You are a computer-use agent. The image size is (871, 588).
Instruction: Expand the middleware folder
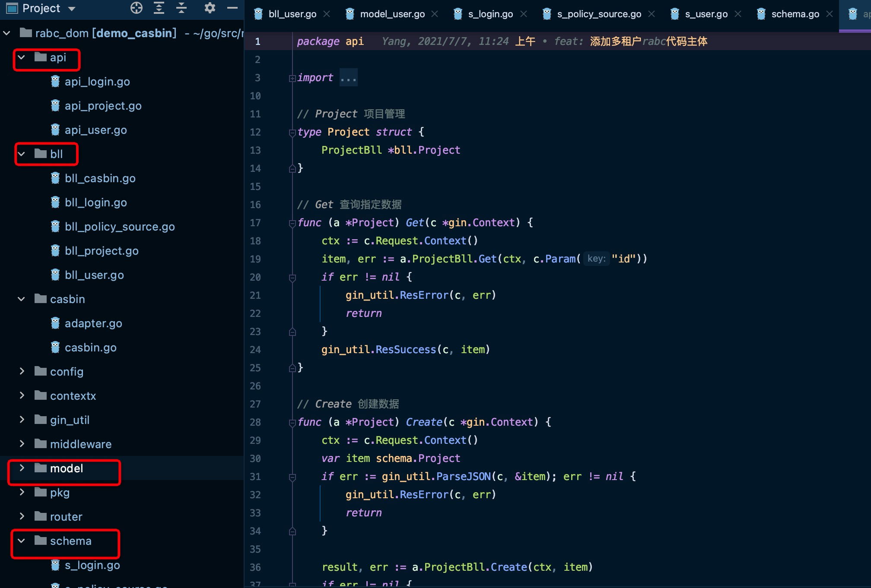[22, 444]
